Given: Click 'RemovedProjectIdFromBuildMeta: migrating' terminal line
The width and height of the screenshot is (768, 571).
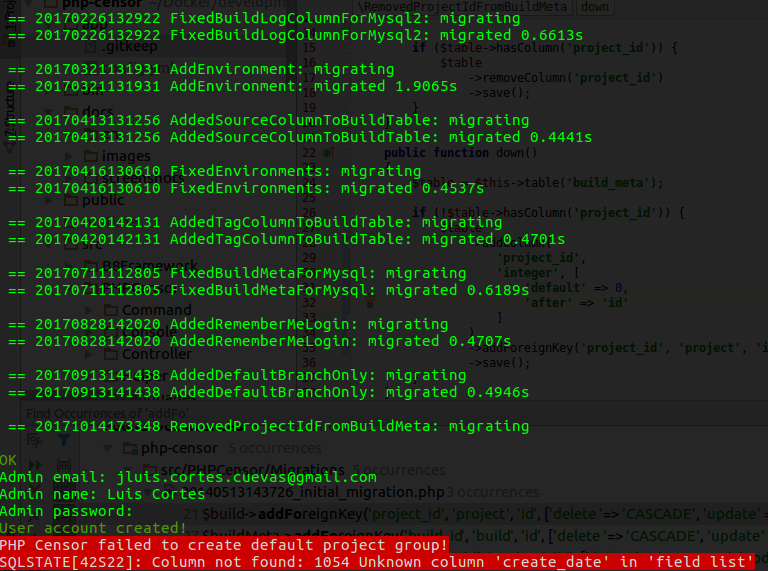Looking at the screenshot, I should pyautogui.click(x=268, y=426).
